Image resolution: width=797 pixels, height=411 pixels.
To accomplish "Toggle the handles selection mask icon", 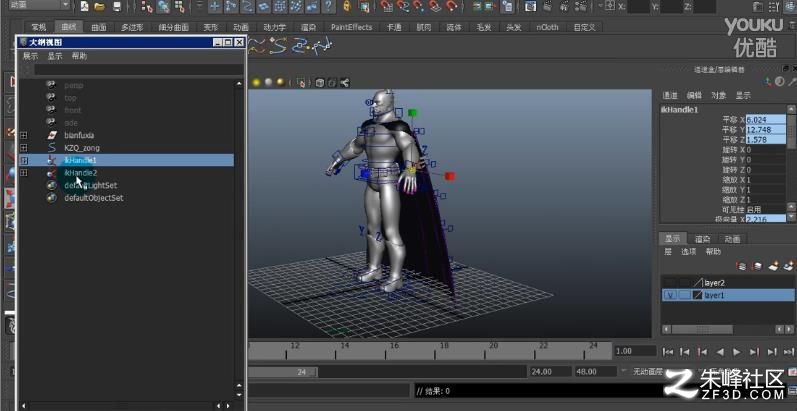I will tap(215, 6).
